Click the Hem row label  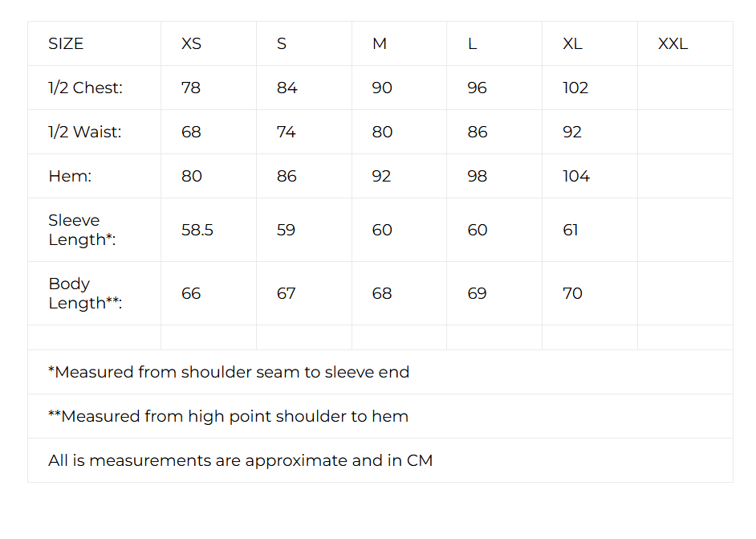coord(70,177)
